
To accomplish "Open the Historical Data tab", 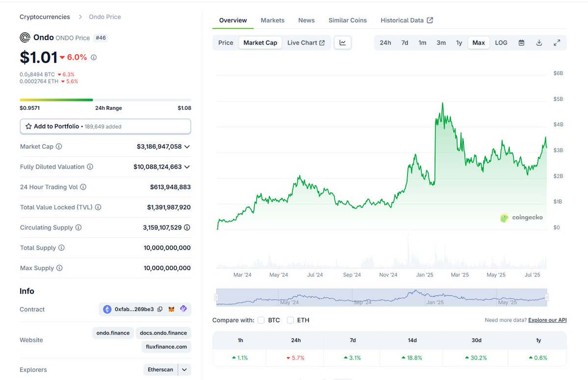I will tap(407, 20).
